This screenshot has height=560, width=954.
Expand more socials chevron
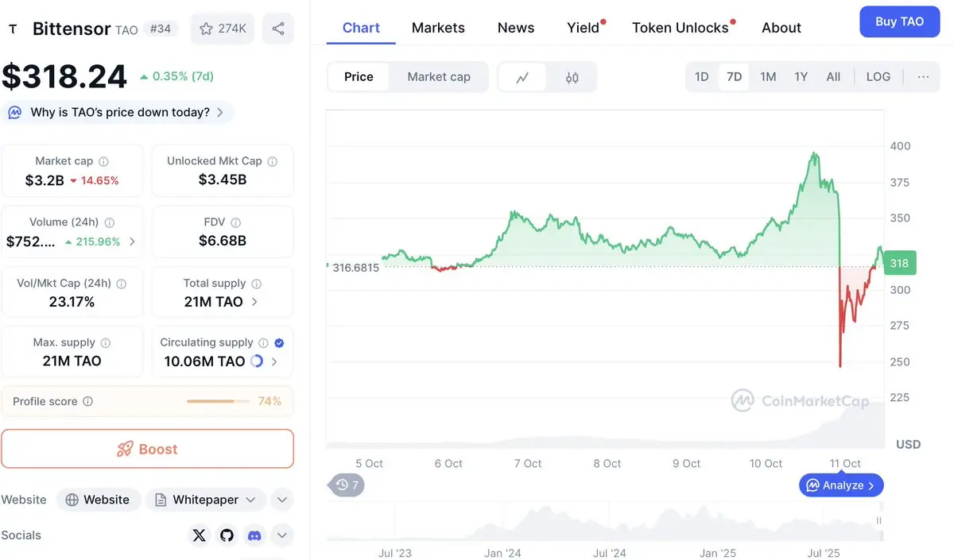pos(282,535)
